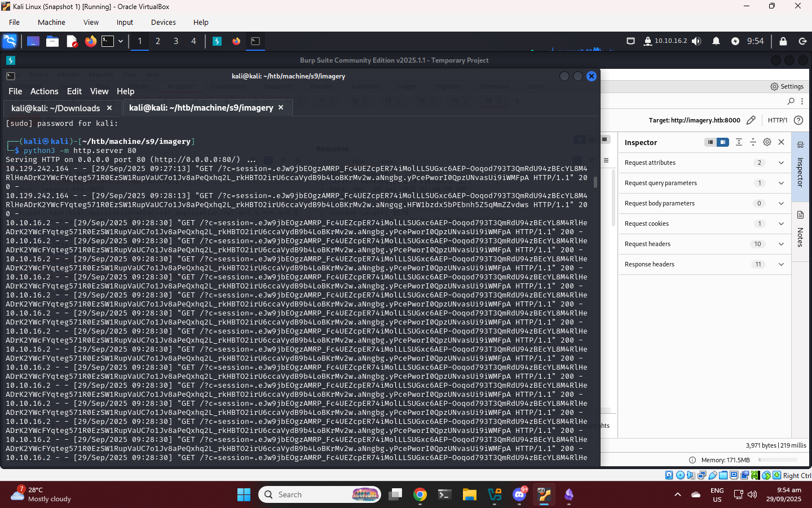Click the Kali lock screen padlock icon
The width and height of the screenshot is (812, 508).
point(783,41)
